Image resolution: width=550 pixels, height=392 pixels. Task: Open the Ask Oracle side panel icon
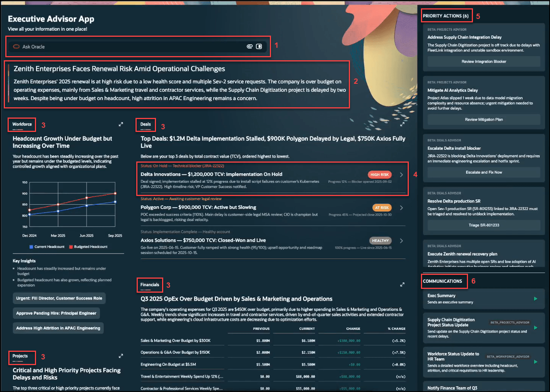click(259, 46)
